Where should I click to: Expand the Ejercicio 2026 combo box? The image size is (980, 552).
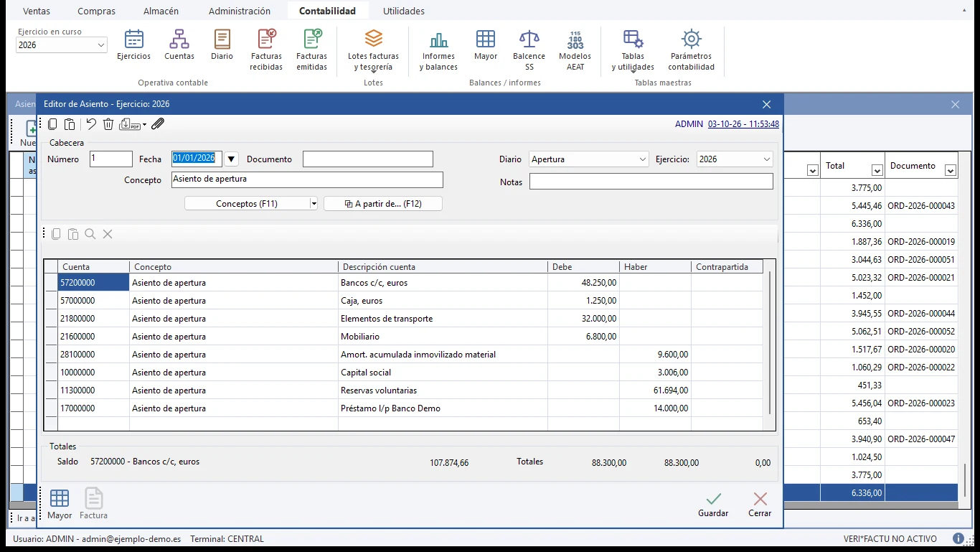(767, 159)
